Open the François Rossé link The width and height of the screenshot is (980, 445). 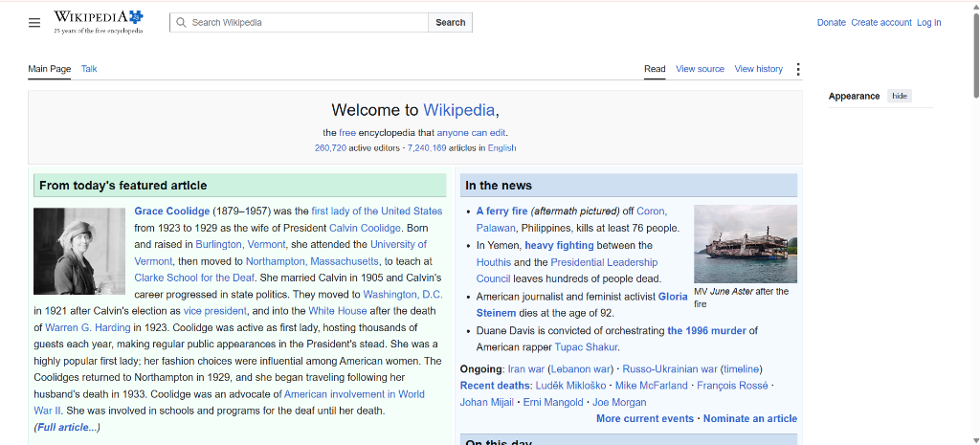732,386
